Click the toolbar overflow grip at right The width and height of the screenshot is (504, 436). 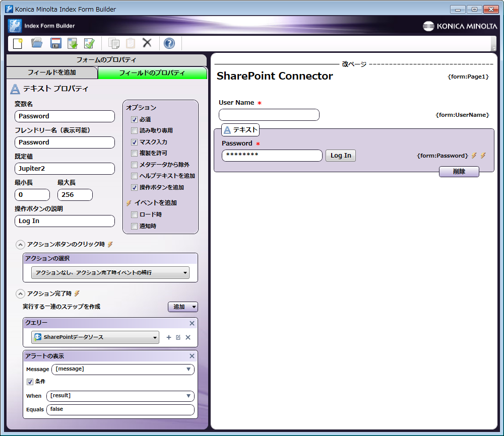[494, 43]
